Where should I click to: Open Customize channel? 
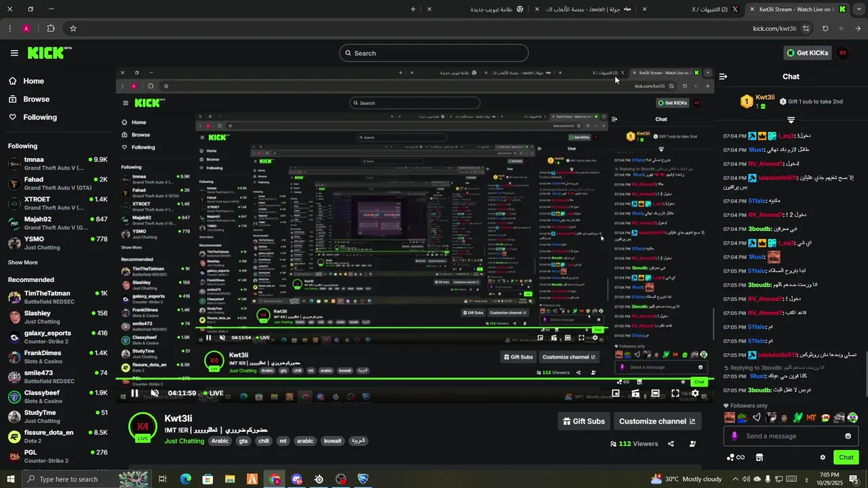tap(657, 421)
